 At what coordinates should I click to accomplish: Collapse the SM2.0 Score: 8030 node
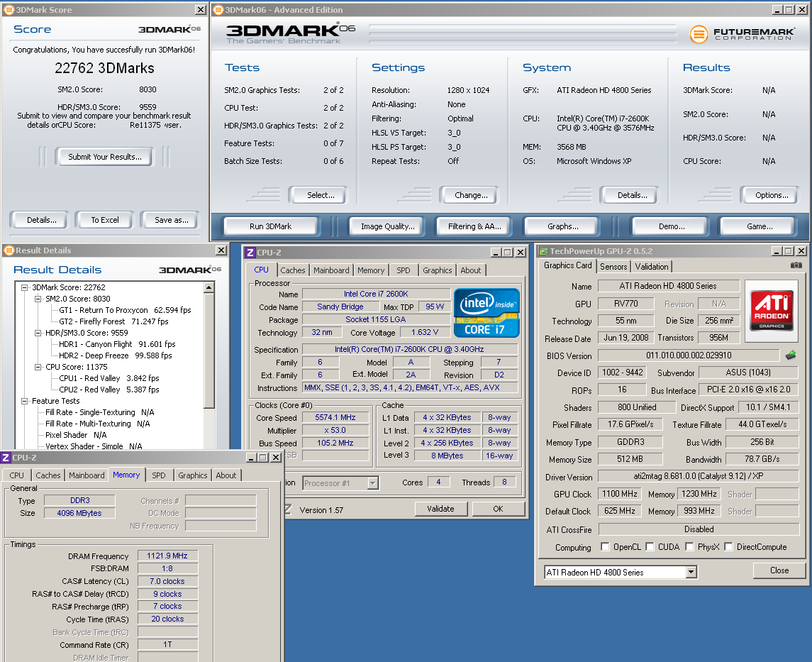(x=38, y=299)
